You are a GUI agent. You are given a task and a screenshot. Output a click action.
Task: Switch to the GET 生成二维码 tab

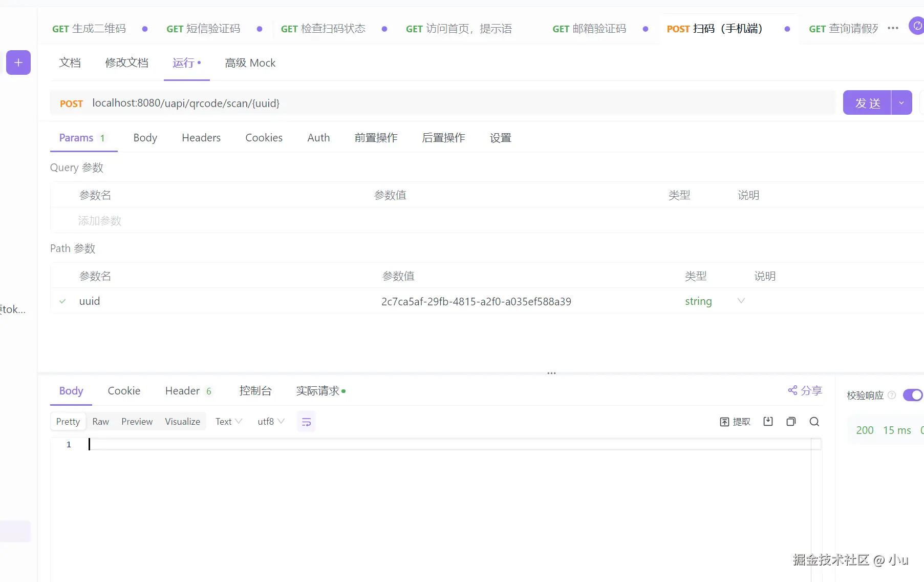[89, 29]
